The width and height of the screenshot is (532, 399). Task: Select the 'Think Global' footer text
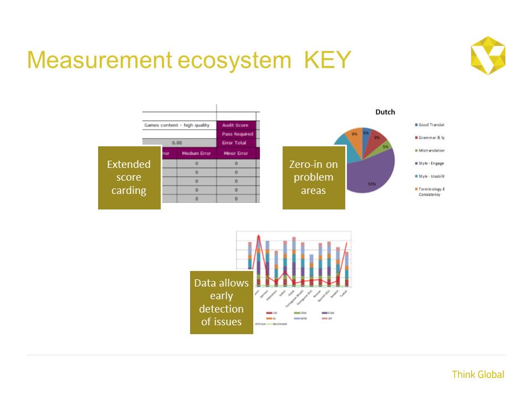(478, 375)
